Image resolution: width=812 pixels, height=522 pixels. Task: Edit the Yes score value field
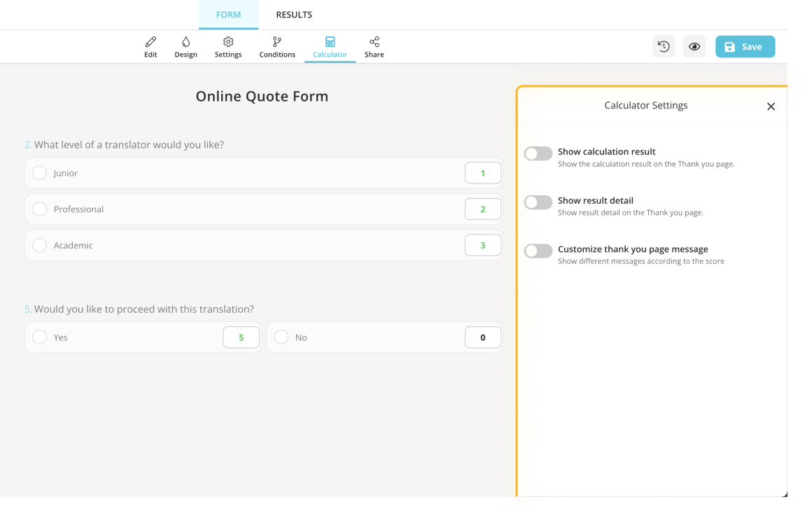[241, 337]
